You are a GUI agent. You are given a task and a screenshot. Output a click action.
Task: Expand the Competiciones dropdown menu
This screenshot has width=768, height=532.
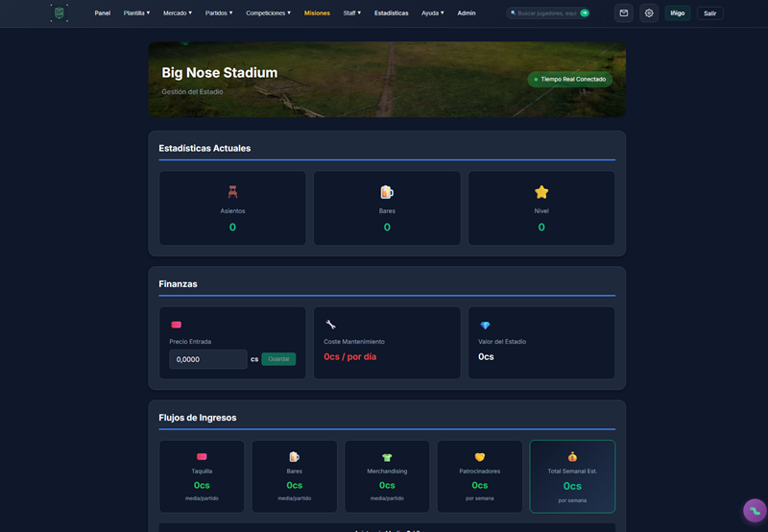coord(268,13)
